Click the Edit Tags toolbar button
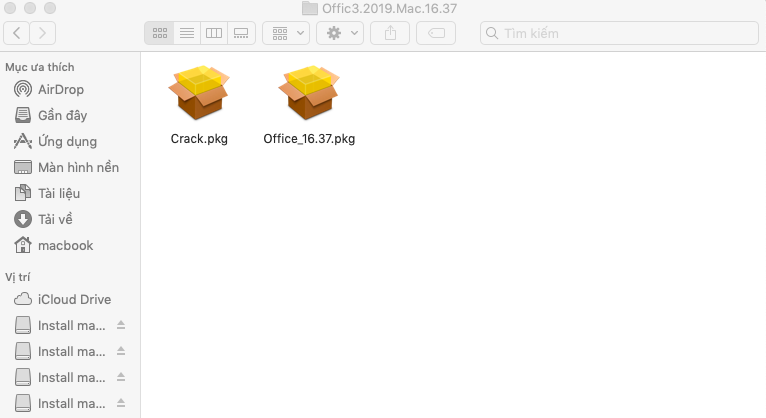This screenshot has width=766, height=418. pos(436,33)
